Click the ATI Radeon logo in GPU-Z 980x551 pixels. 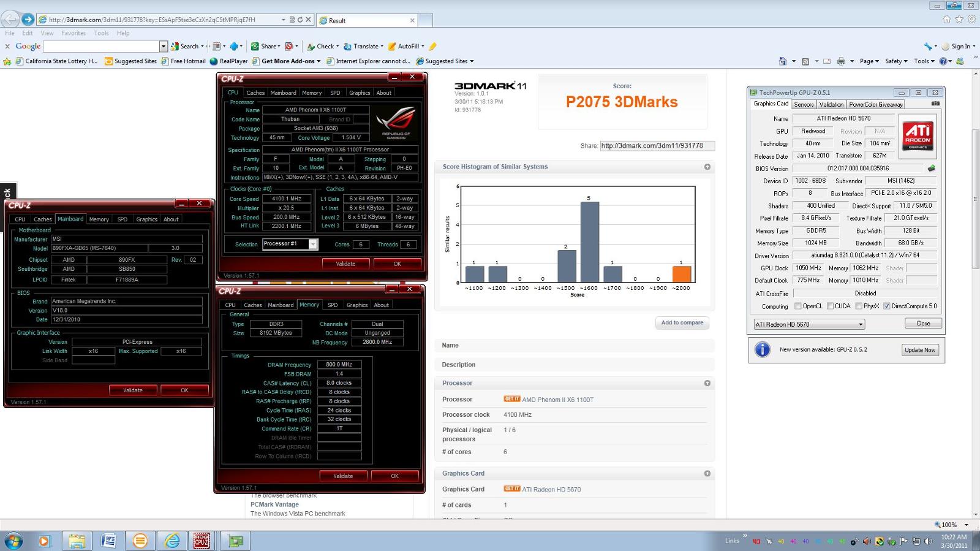point(918,137)
